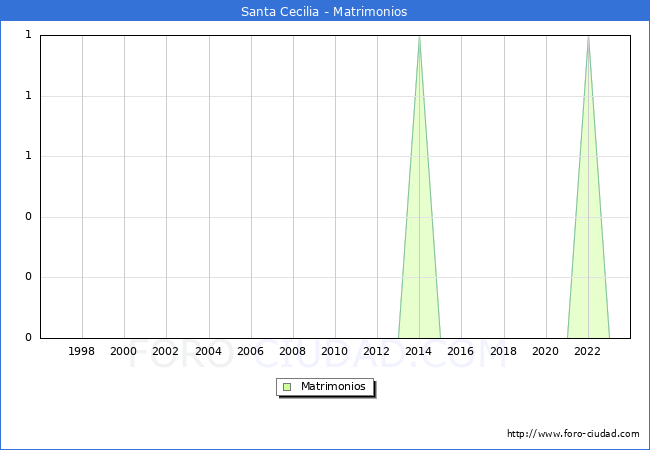
Task: Select the 2012 x-axis label
Action: pyautogui.click(x=376, y=351)
